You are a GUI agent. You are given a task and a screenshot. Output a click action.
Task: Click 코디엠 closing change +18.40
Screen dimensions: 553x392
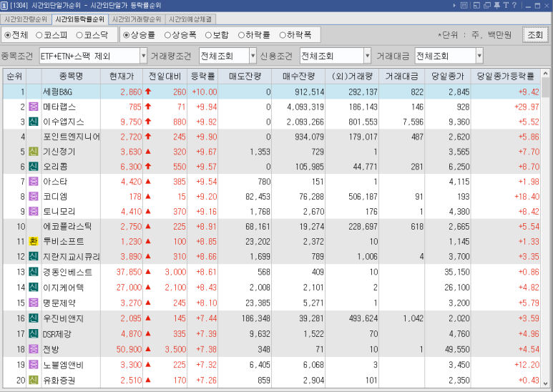(527, 197)
